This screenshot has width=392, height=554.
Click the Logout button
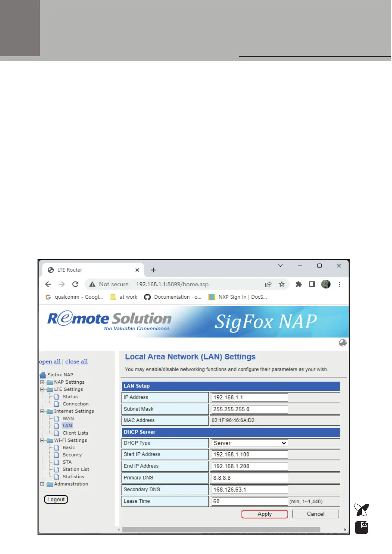click(x=56, y=499)
